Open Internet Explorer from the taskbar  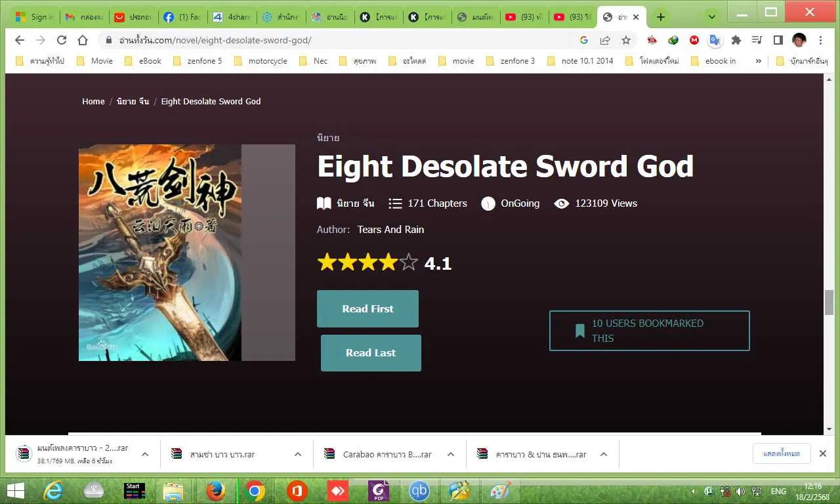point(52,490)
